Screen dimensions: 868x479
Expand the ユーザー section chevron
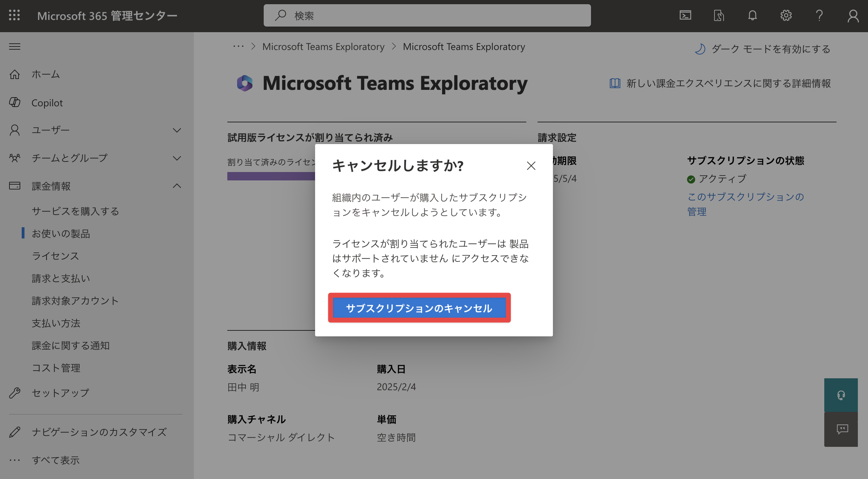(177, 130)
